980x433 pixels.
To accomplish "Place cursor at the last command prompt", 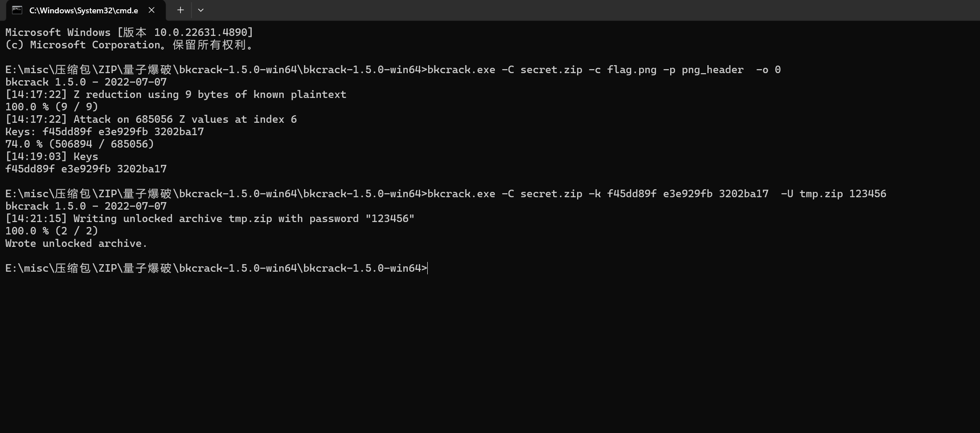I will pyautogui.click(x=428, y=268).
